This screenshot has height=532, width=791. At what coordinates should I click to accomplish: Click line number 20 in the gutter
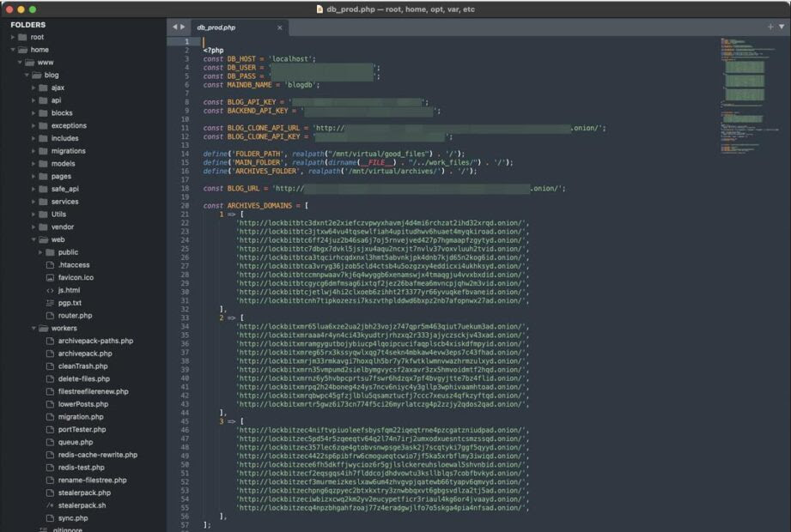tap(185, 206)
